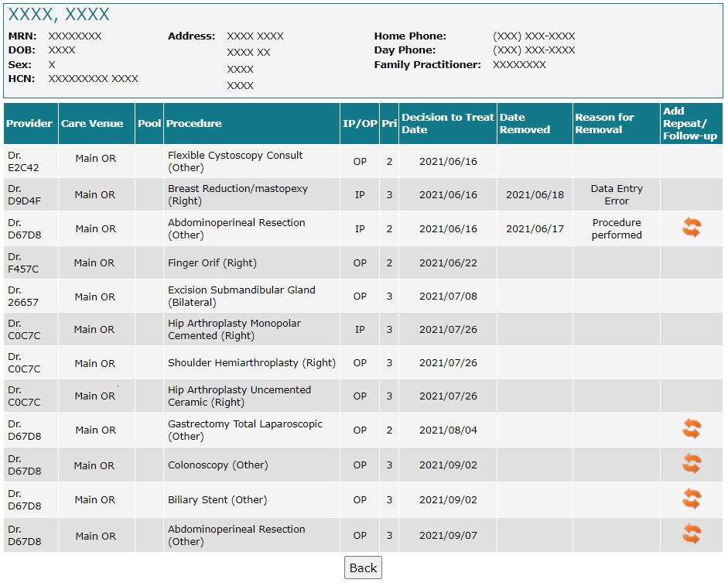Click the Data Entry Error reason
728x583 pixels.
point(617,194)
